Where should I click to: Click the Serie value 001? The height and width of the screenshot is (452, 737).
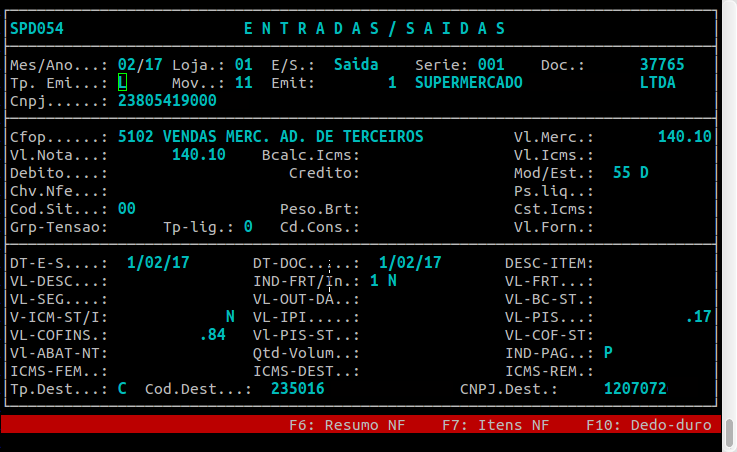click(490, 65)
